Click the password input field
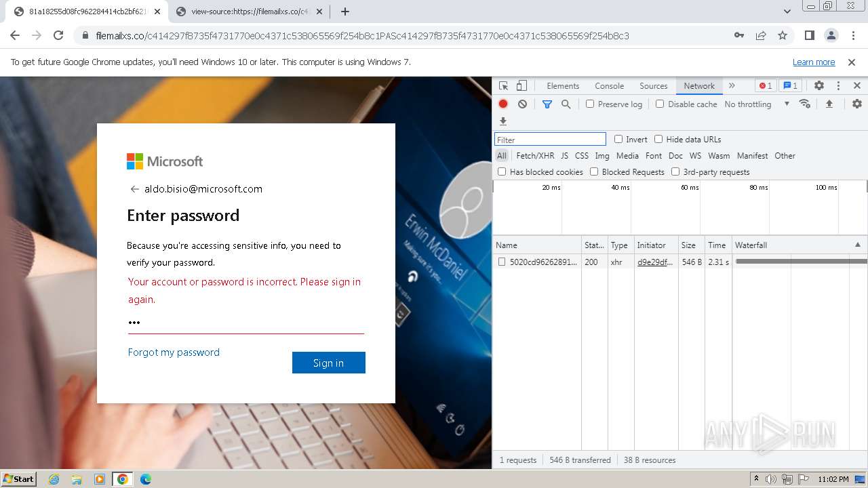This screenshot has height=488, width=868. [x=245, y=323]
